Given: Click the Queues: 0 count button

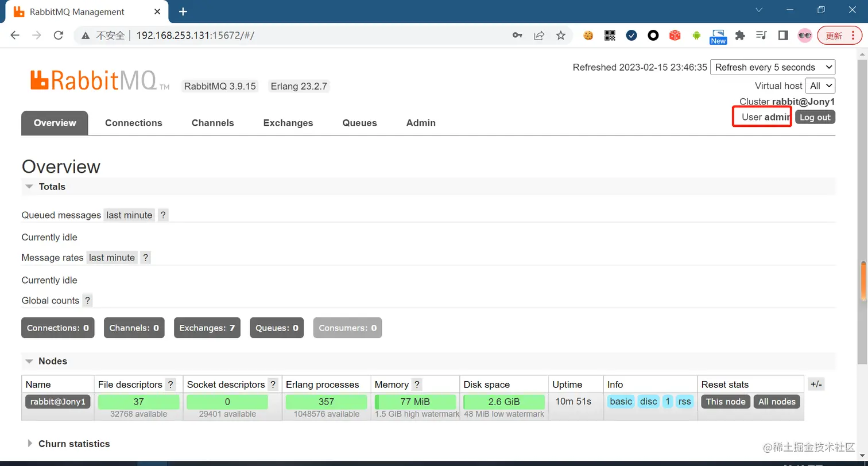Looking at the screenshot, I should pyautogui.click(x=277, y=328).
